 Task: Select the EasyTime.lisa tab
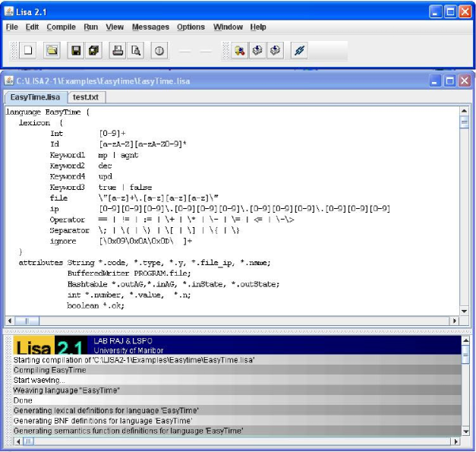click(x=35, y=97)
